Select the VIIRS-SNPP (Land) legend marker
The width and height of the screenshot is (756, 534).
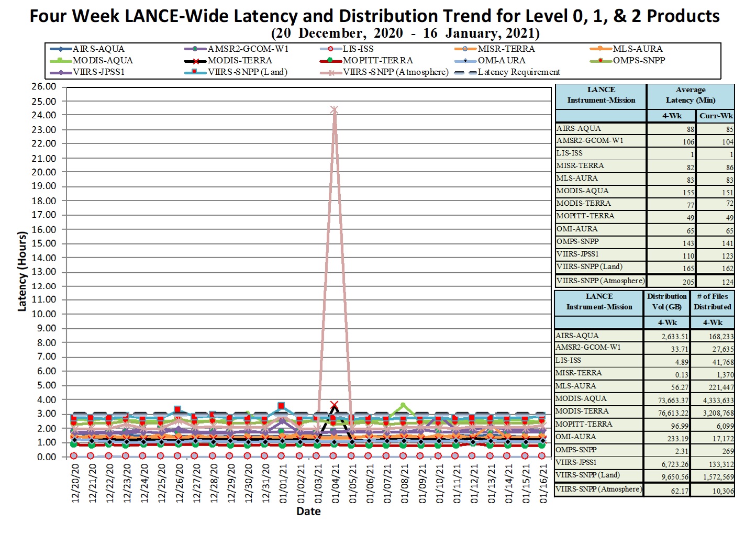pyautogui.click(x=195, y=72)
